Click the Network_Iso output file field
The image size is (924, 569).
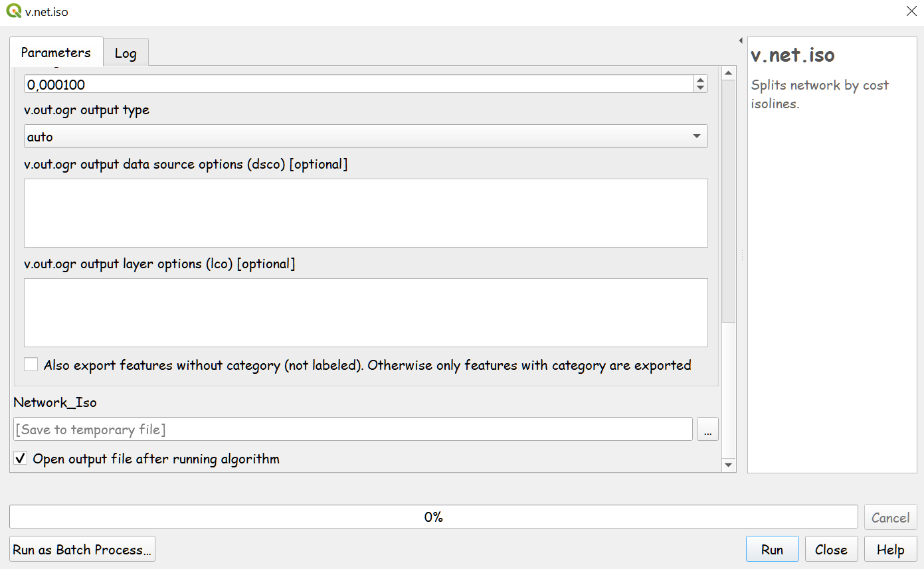pyautogui.click(x=352, y=430)
